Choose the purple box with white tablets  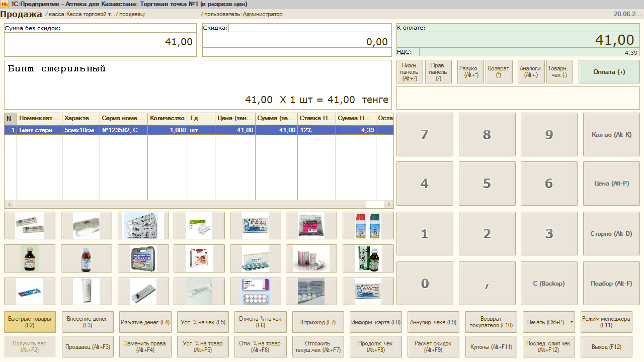point(256,291)
